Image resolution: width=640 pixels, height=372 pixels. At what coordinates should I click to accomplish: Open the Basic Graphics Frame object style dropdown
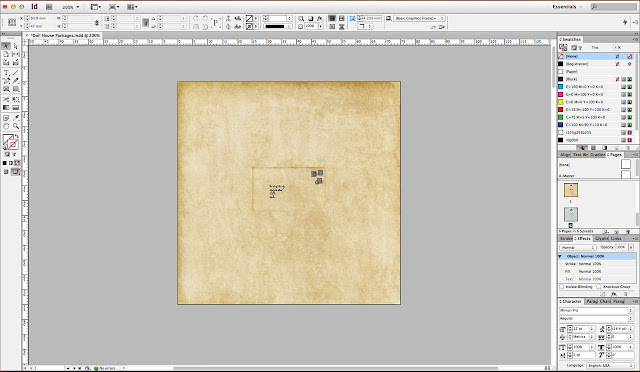(419, 18)
